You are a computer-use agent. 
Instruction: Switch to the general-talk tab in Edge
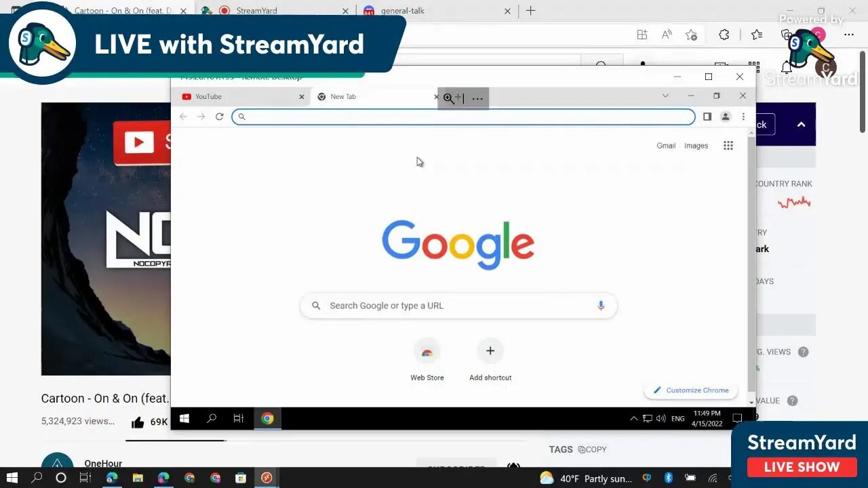403,11
